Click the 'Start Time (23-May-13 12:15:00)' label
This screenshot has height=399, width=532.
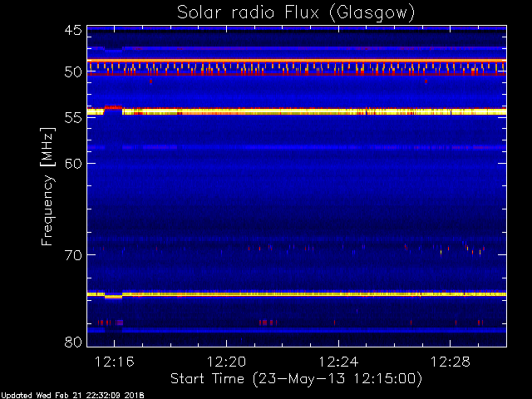pos(296,379)
